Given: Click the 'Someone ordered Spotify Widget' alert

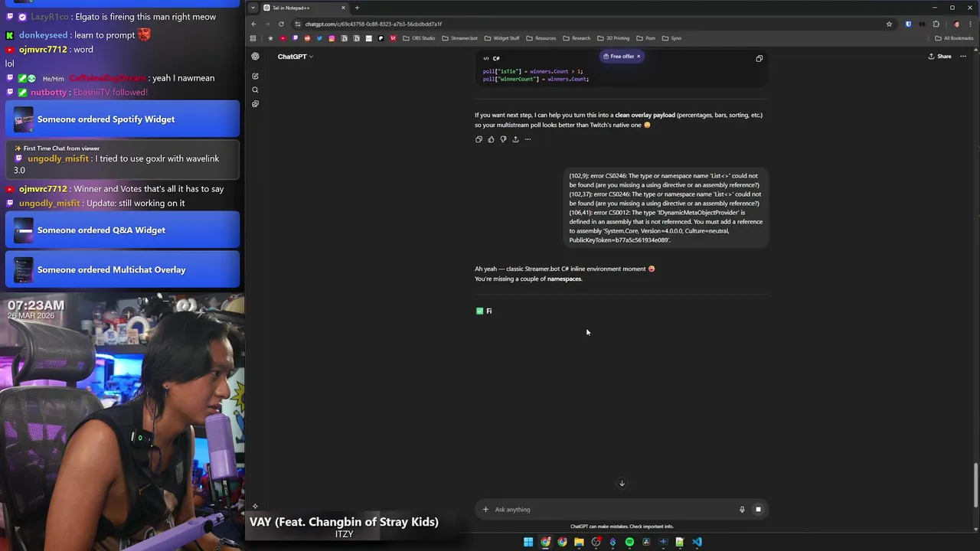Looking at the screenshot, I should click(122, 119).
